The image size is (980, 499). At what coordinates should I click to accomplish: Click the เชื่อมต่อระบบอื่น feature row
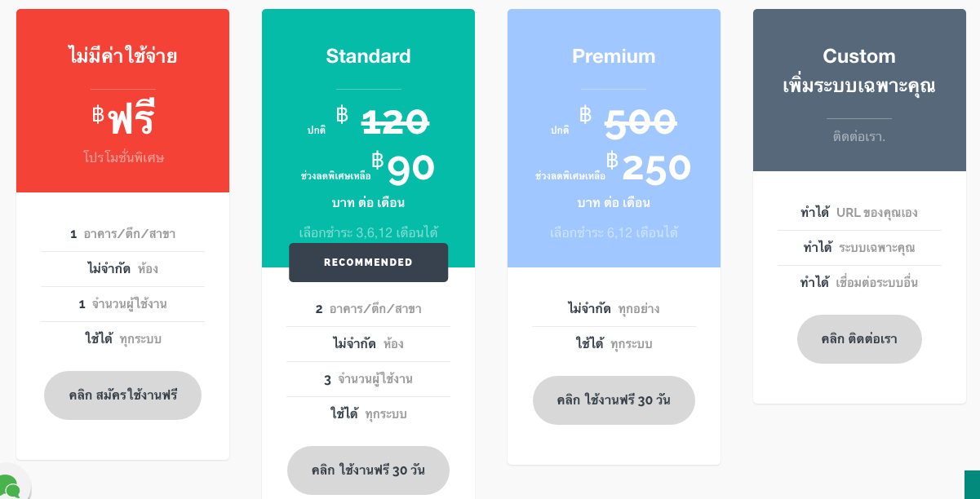859,283
